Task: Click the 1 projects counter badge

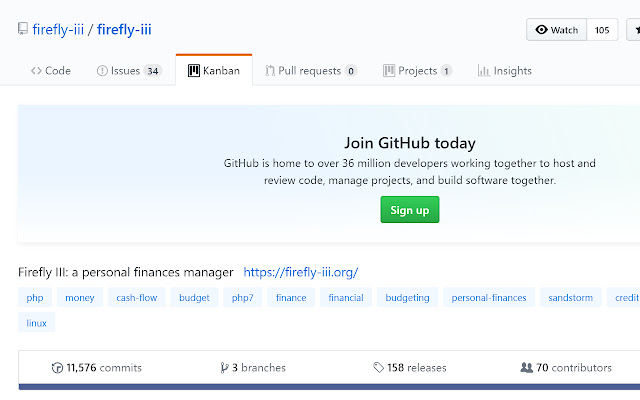Action: click(446, 71)
